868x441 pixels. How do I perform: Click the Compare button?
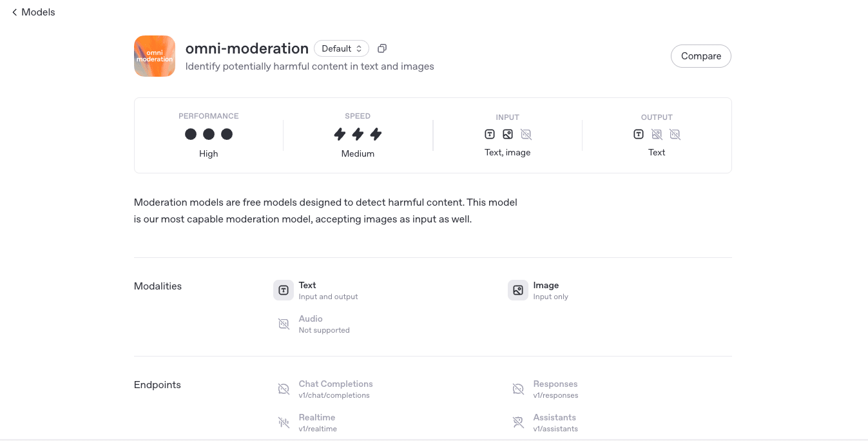pyautogui.click(x=700, y=56)
